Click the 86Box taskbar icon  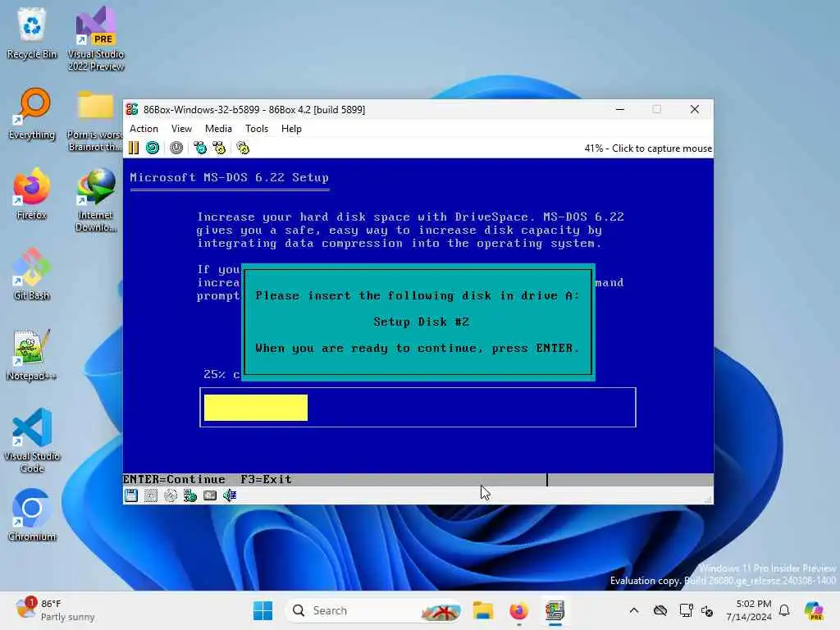click(x=555, y=610)
